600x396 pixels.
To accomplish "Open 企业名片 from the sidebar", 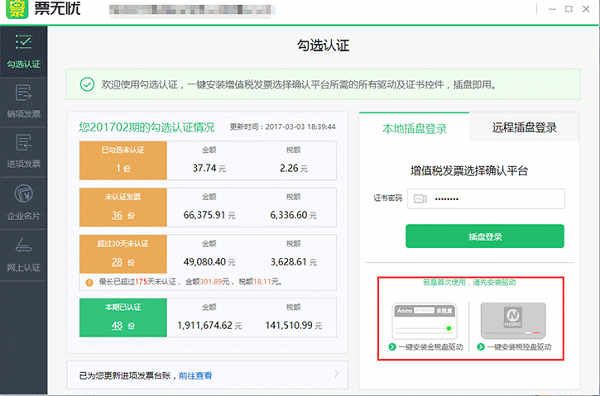I will coord(24,203).
